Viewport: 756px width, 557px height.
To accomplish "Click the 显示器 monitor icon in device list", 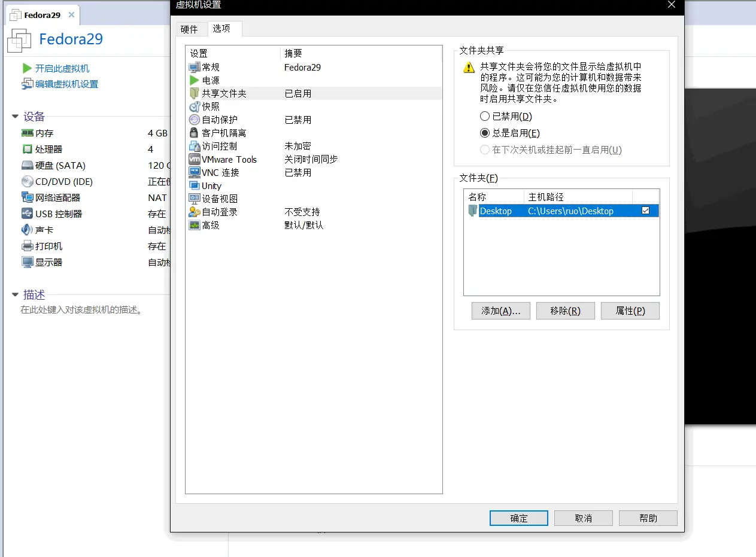I will pos(27,262).
